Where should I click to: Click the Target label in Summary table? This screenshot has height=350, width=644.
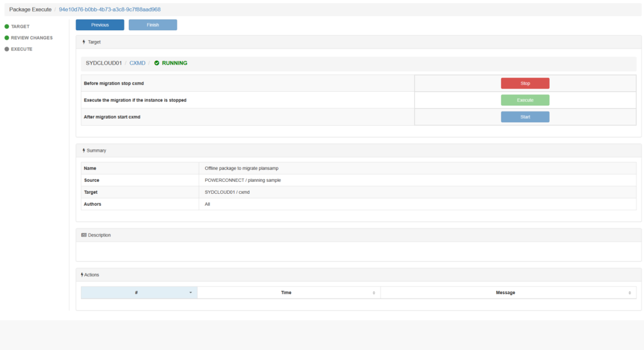point(91,192)
